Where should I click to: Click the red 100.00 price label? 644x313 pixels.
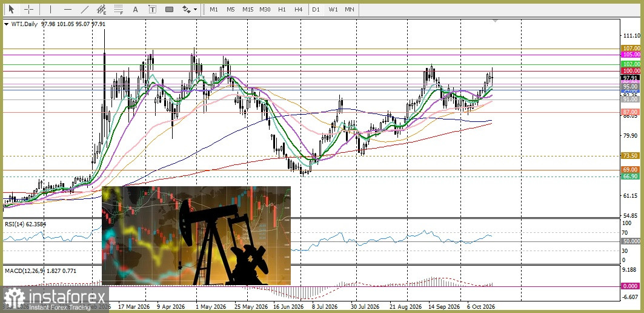click(x=631, y=71)
